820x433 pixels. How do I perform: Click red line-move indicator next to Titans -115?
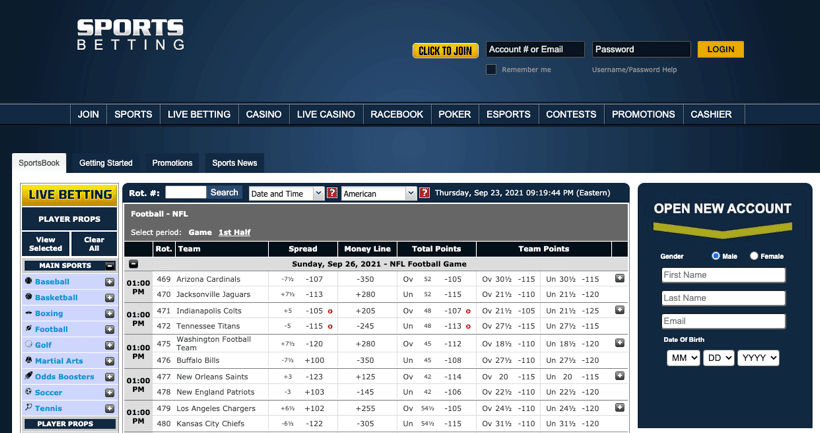click(x=330, y=326)
